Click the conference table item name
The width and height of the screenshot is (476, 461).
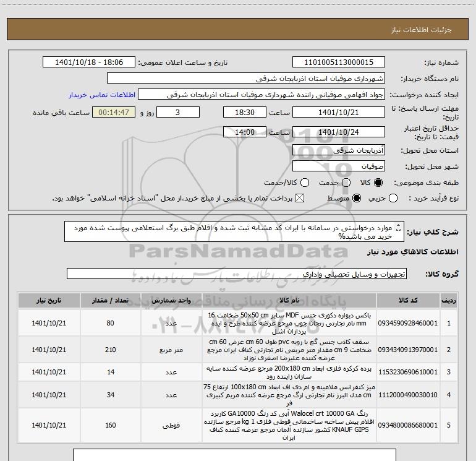click(x=289, y=395)
